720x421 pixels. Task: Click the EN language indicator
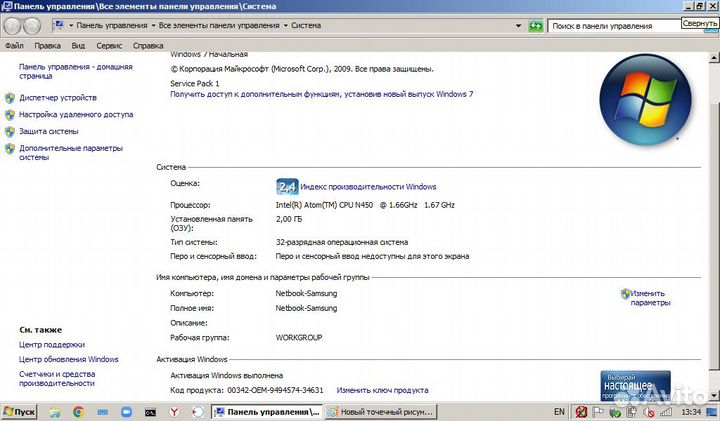(x=559, y=412)
